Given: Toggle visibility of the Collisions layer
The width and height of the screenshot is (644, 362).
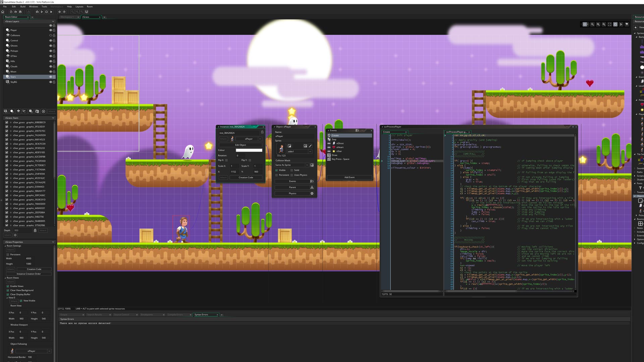Looking at the screenshot, I should coord(51,35).
